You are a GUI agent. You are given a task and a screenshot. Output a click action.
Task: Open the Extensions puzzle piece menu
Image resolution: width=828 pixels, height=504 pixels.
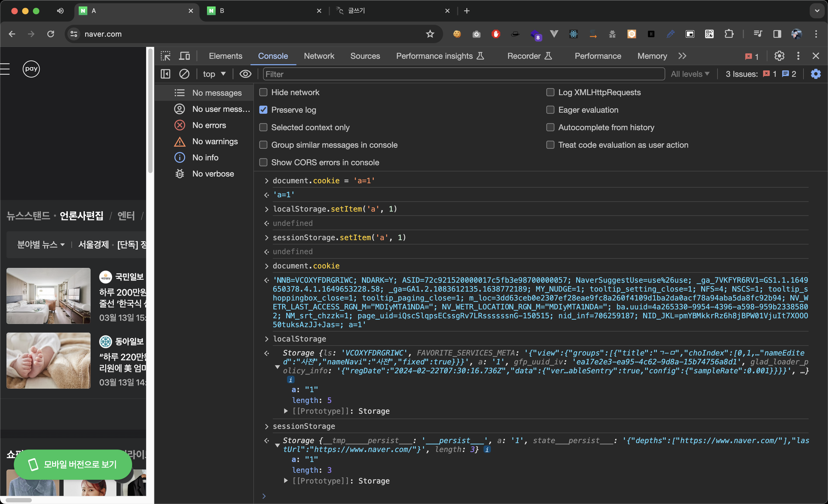[729, 34]
